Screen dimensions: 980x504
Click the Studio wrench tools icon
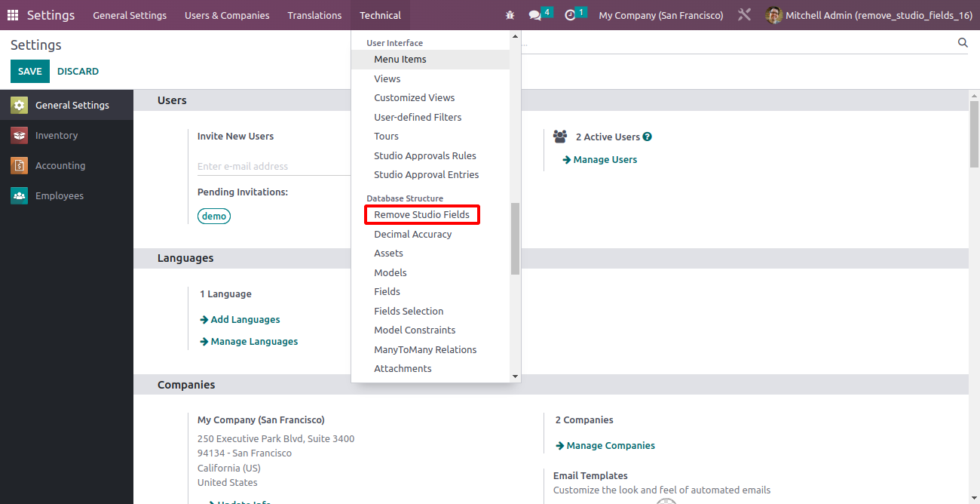click(744, 15)
